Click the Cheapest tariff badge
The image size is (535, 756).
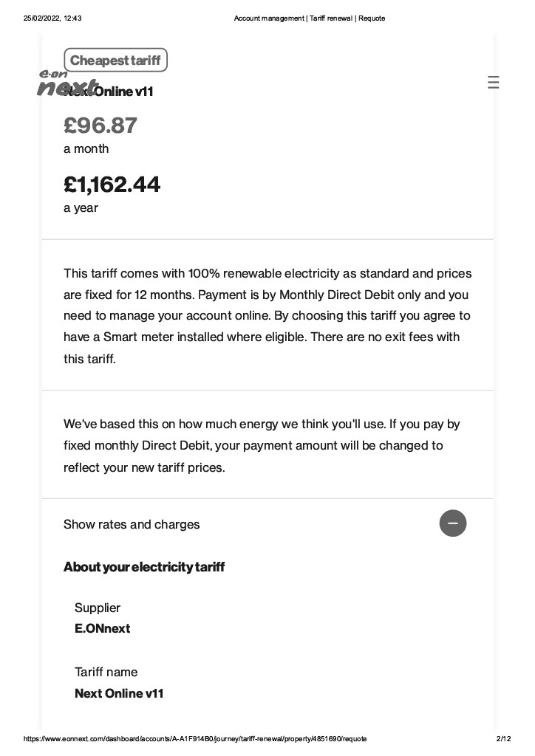[x=116, y=61]
